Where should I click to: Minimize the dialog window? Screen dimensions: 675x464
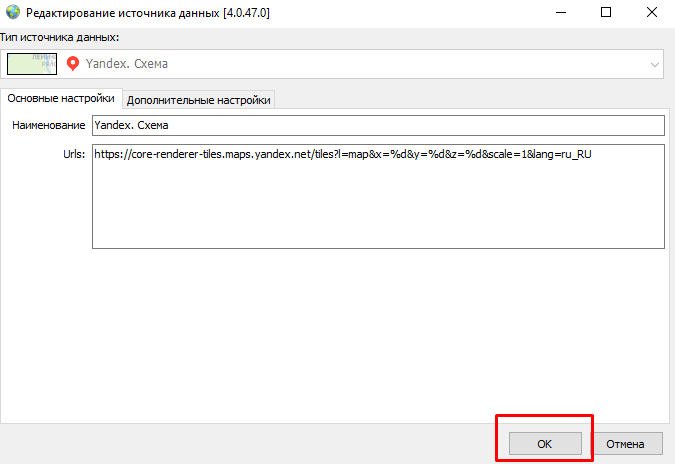coord(560,12)
